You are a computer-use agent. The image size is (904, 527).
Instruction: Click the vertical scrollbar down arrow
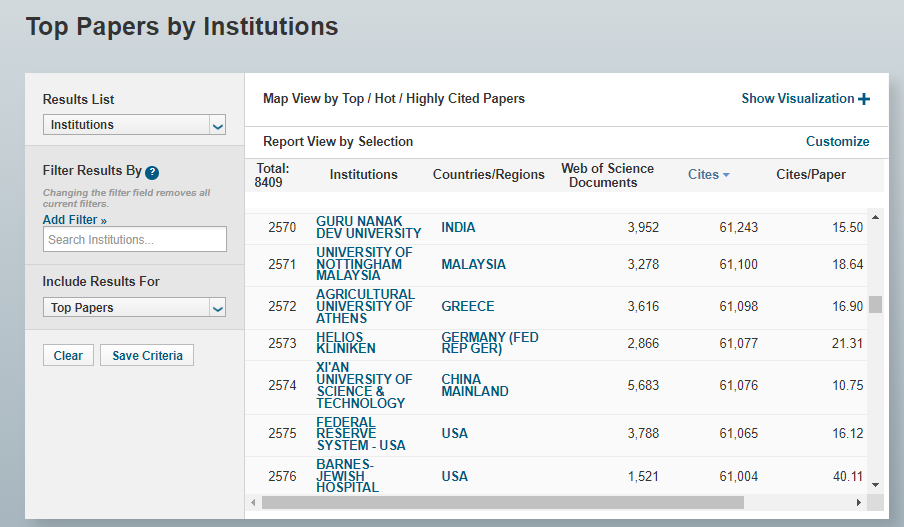click(875, 485)
